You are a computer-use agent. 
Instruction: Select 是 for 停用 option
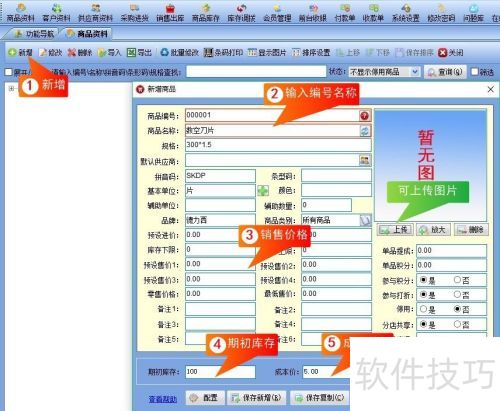423,309
